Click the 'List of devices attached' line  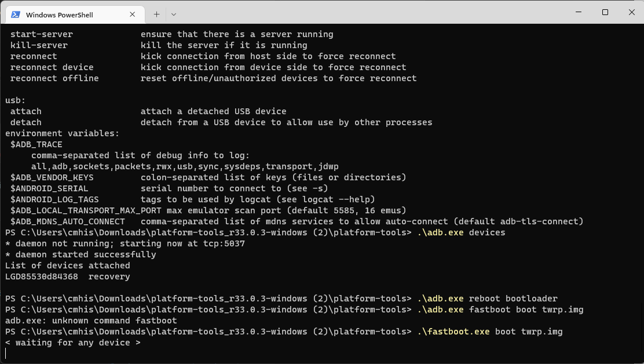click(x=68, y=265)
